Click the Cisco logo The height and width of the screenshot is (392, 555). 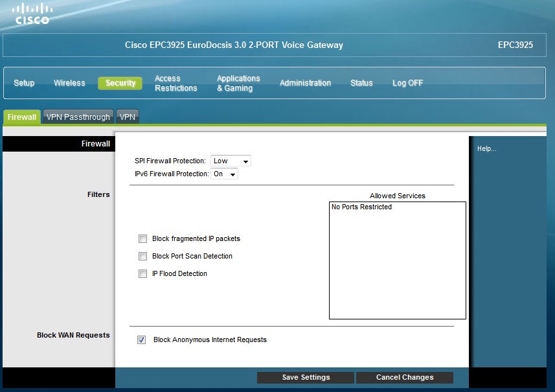pos(32,14)
